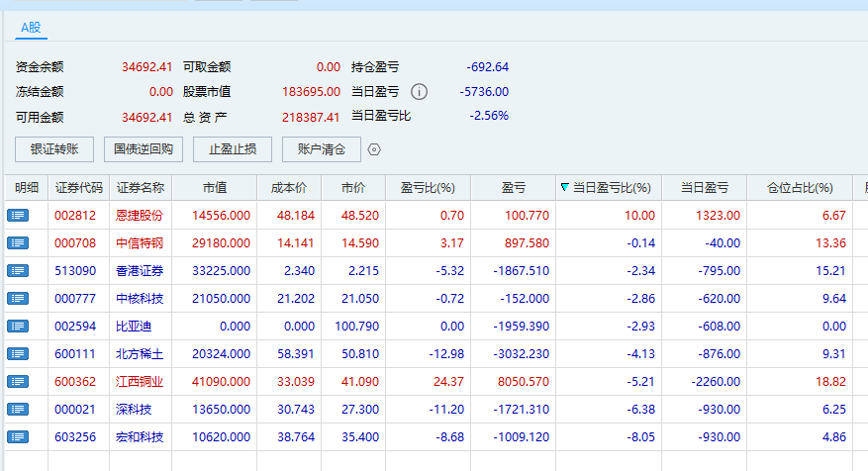
Task: Click stock name 北方稀土
Action: 140,353
